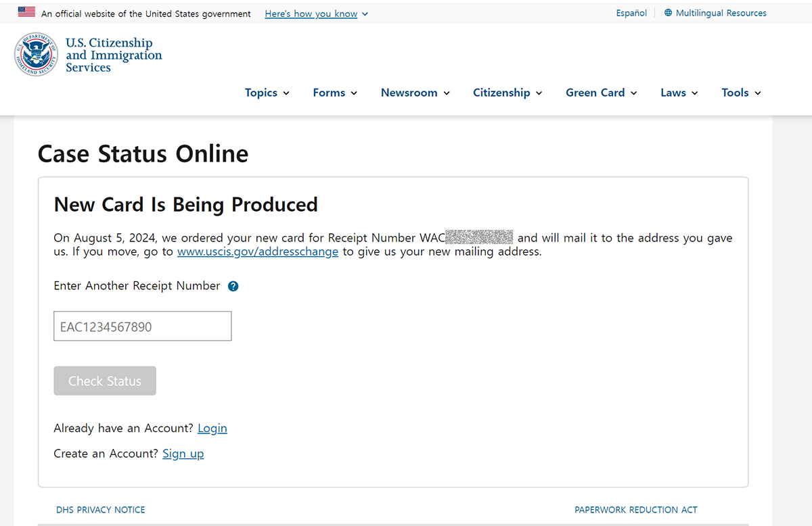Click the "Create an Account?" text

pyautogui.click(x=106, y=454)
